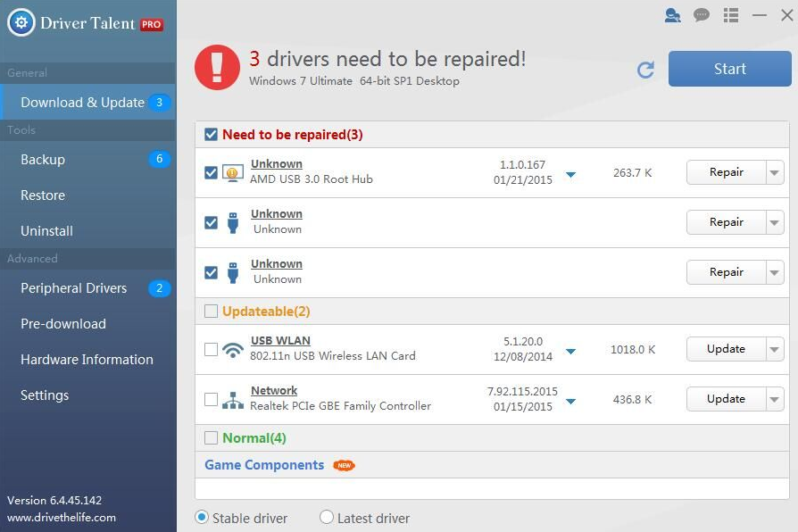Click the 3 badge on Download & Update
Screen dimensions: 798x532
(x=159, y=103)
